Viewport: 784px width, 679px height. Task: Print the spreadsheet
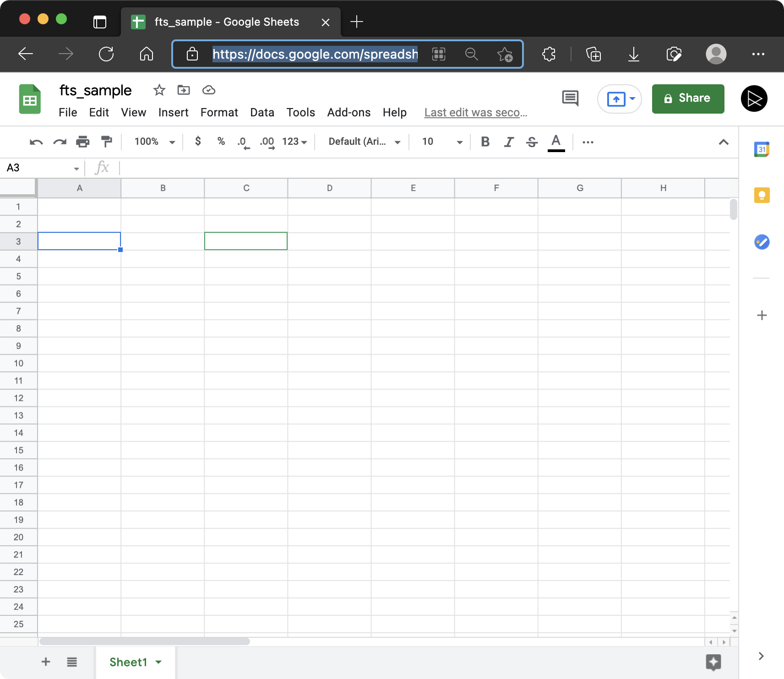[83, 142]
